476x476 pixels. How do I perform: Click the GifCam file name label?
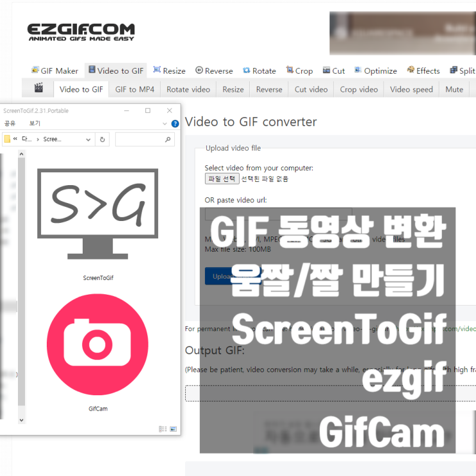[x=98, y=409]
